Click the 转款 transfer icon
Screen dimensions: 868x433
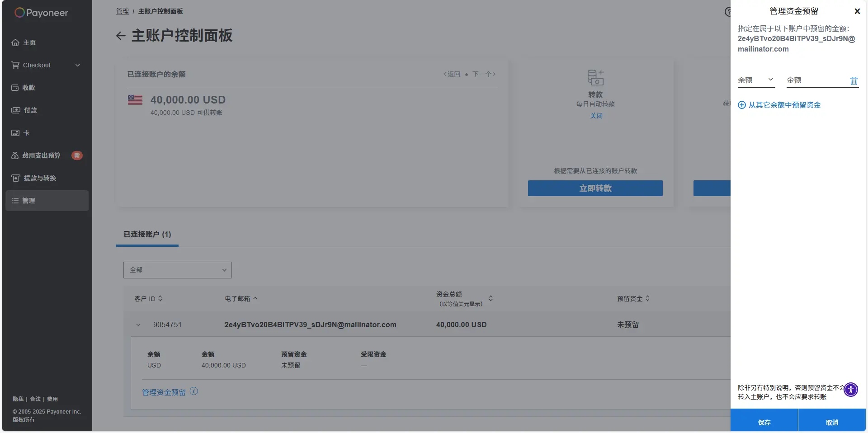(595, 78)
